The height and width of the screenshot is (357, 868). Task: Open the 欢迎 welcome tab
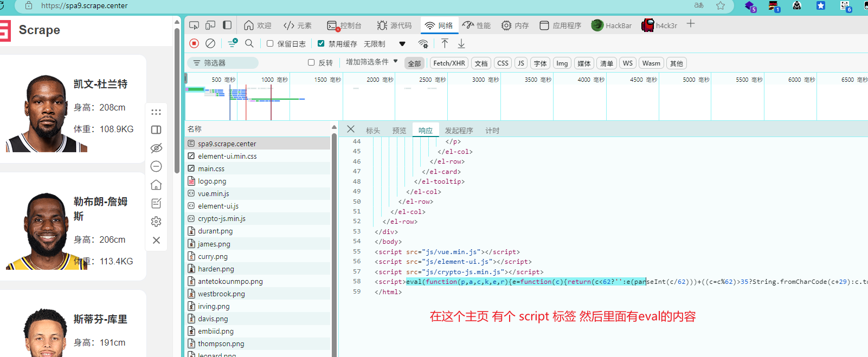(258, 25)
